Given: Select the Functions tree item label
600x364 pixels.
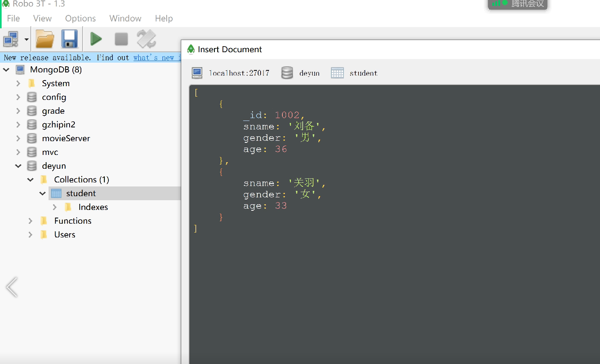Looking at the screenshot, I should point(73,221).
